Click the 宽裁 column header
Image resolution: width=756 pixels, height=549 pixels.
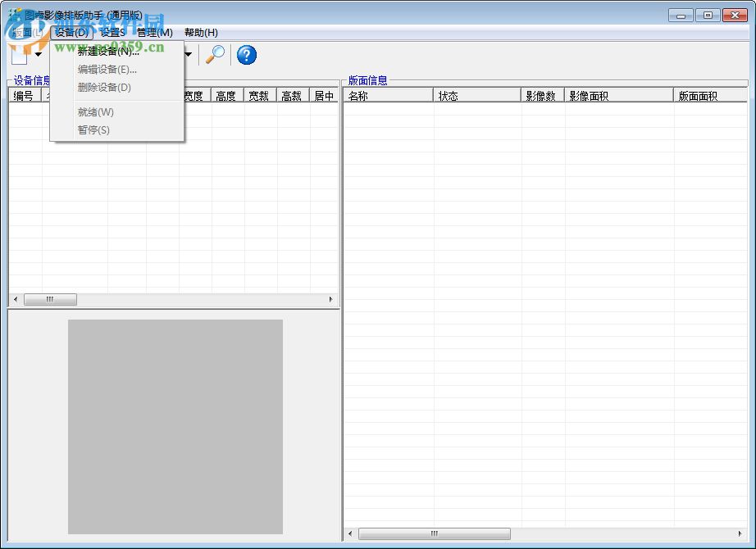(261, 96)
